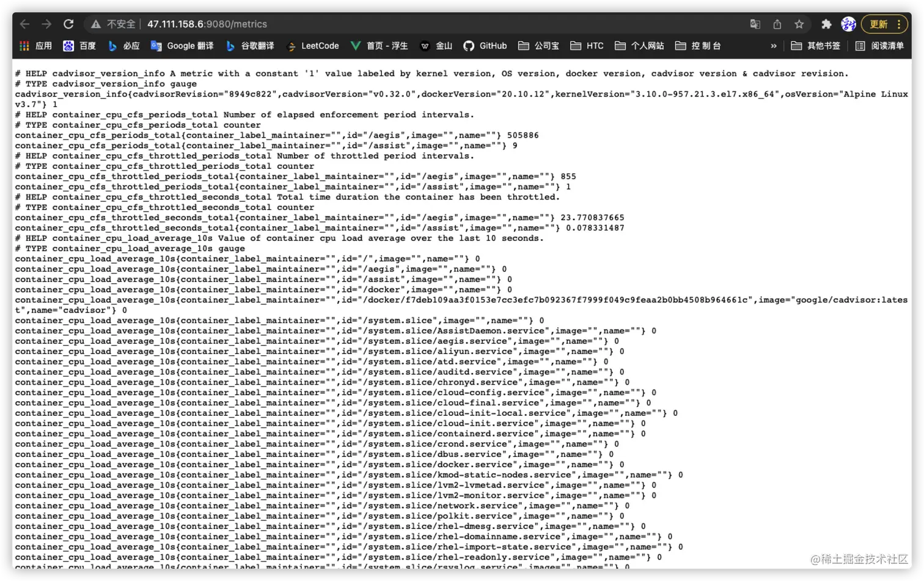Open the GitHub bookmark
Viewport: 924px width, 581px height.
485,46
